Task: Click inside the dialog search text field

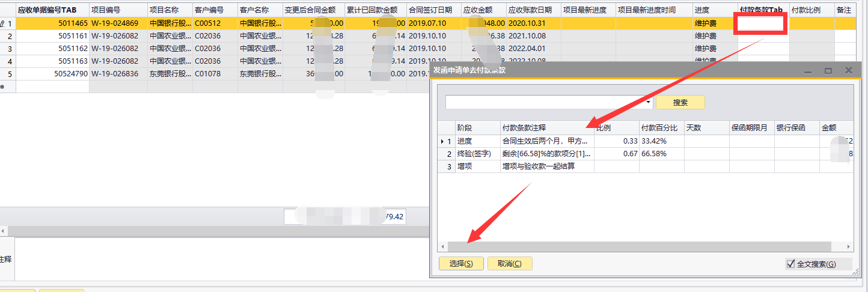Action: pyautogui.click(x=547, y=103)
